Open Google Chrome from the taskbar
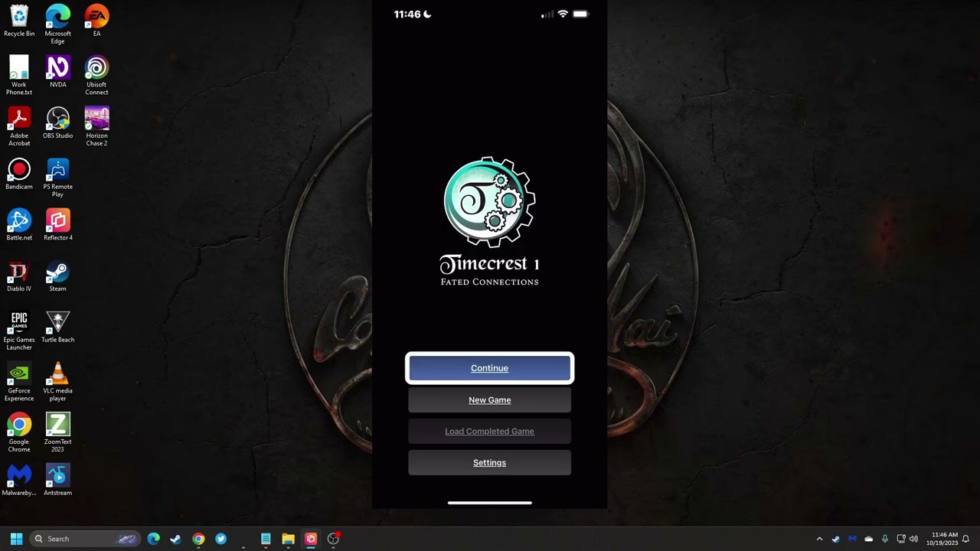The width and height of the screenshot is (980, 551). pyautogui.click(x=198, y=539)
